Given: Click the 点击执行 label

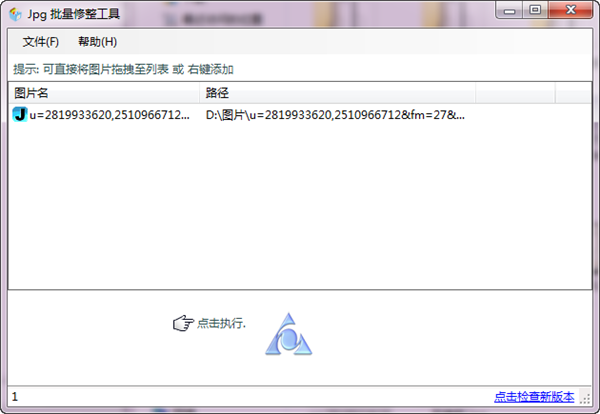Looking at the screenshot, I should pos(221,323).
